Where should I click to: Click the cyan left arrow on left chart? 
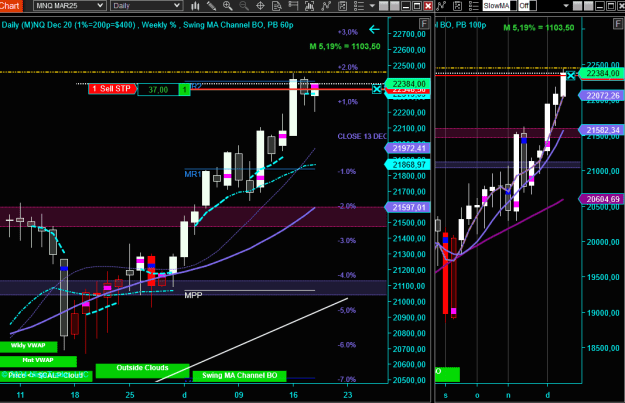(x=374, y=29)
